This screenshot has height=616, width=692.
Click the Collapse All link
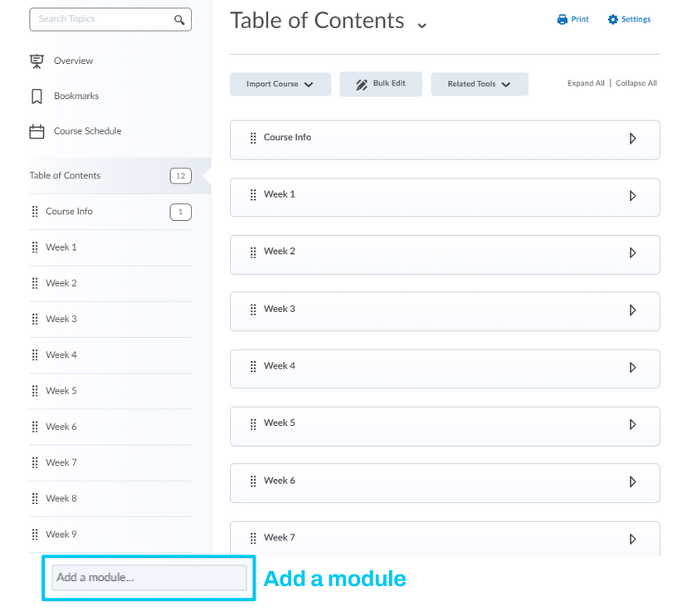point(636,84)
